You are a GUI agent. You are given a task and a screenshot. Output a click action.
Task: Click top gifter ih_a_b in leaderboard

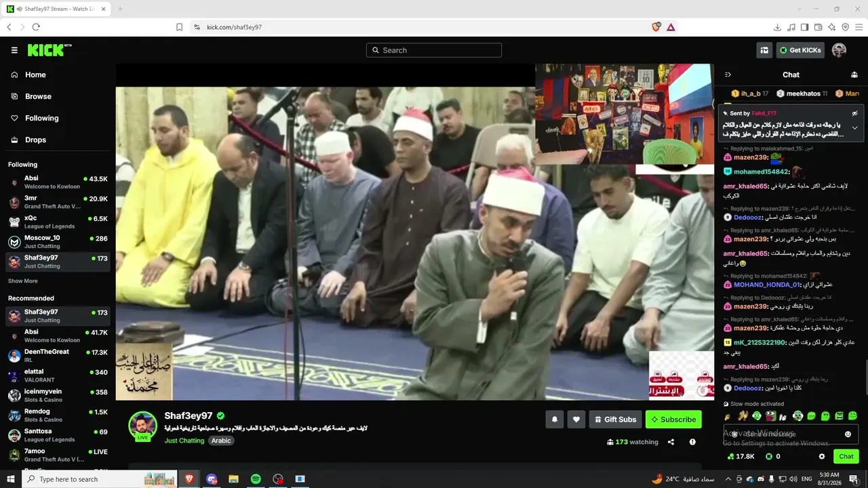pos(750,94)
